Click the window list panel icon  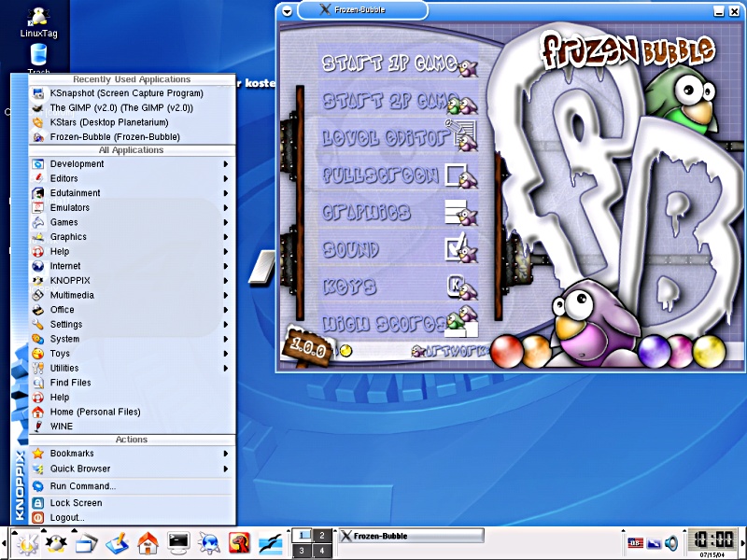tap(86, 543)
